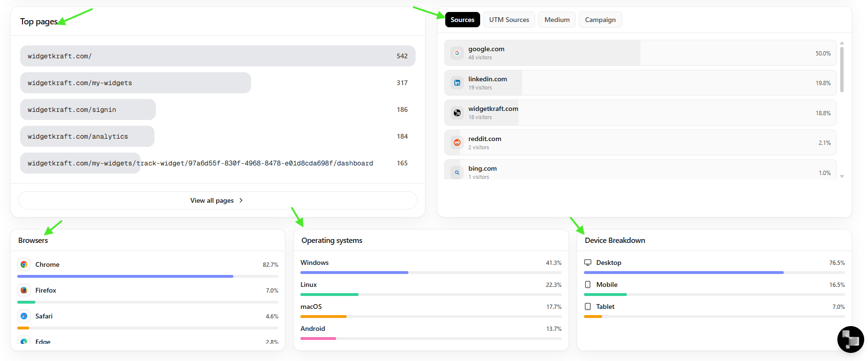Click the Bing source search icon

coord(457,173)
